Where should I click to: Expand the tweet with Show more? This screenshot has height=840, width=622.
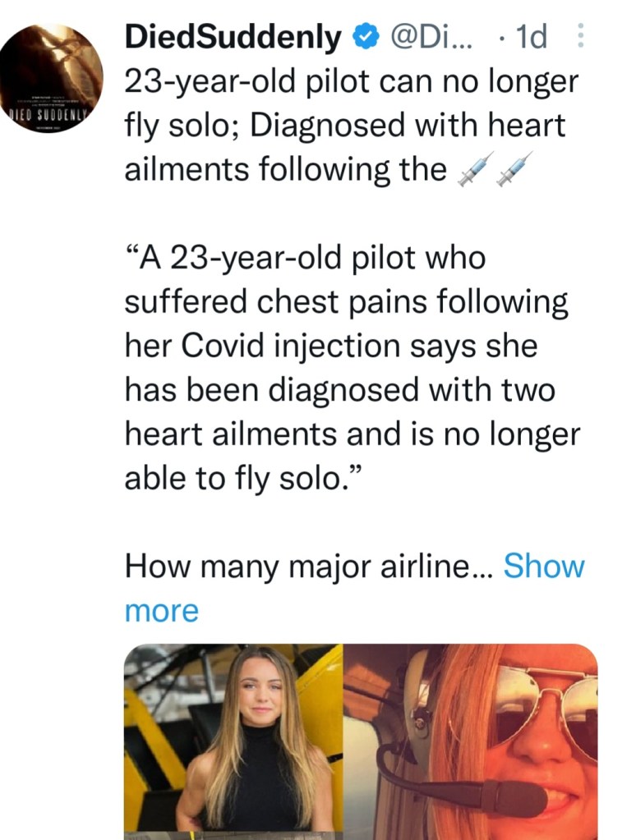tap(543, 566)
